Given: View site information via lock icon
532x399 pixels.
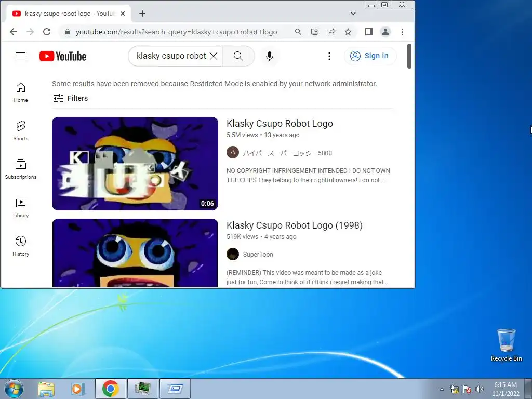Looking at the screenshot, I should click(x=68, y=32).
